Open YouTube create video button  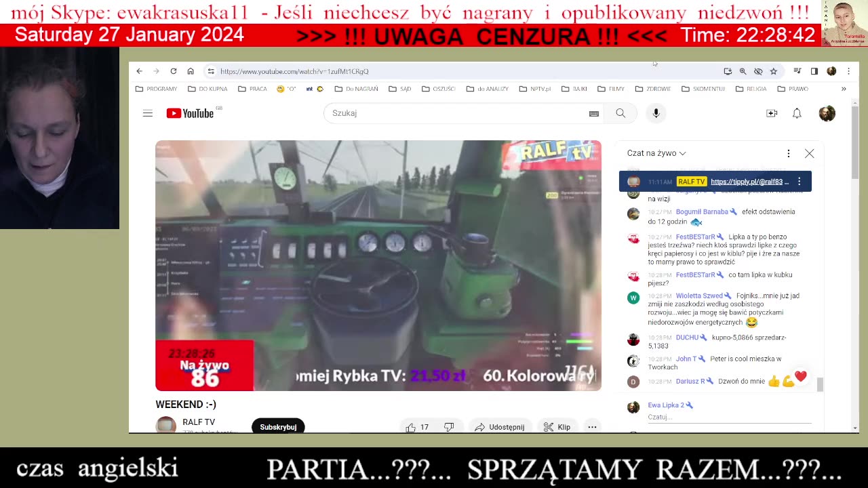click(x=772, y=113)
